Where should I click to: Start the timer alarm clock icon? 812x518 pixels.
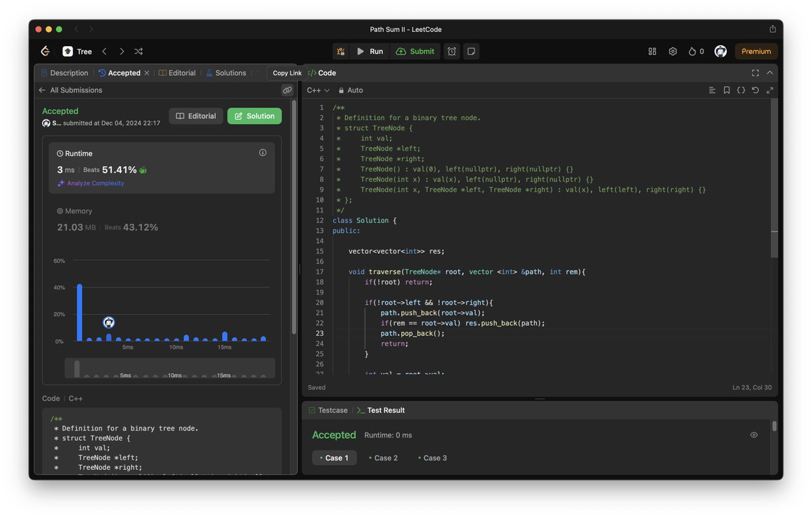[452, 51]
